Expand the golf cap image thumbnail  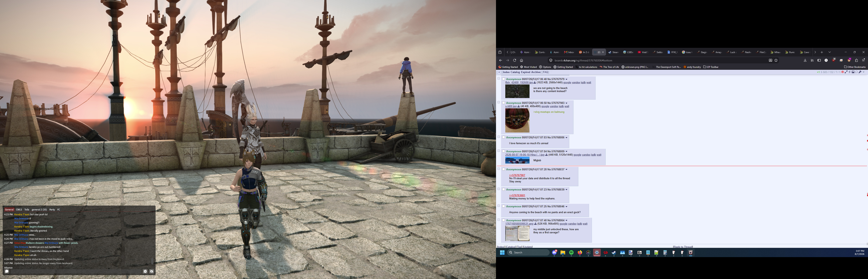(x=517, y=121)
